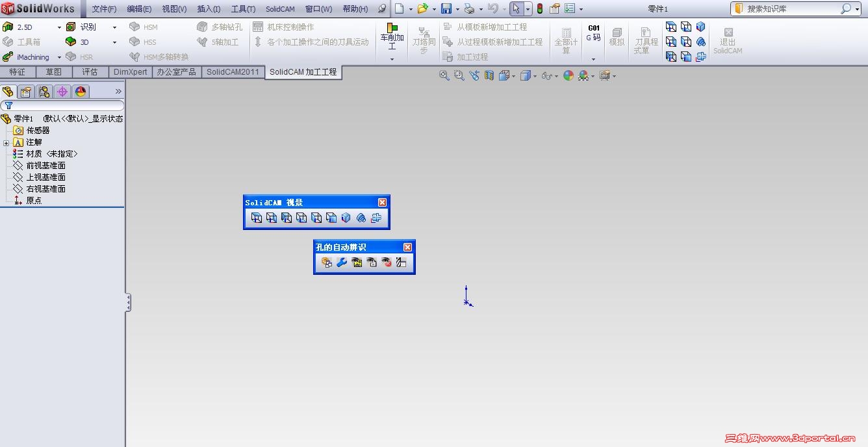Switch to the SolidCAM2011 tab
Viewport: 868px width, 447px height.
coord(233,72)
